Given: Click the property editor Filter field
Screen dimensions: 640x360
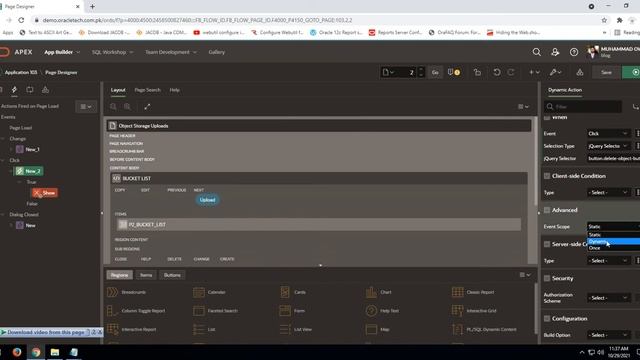Looking at the screenshot, I should coord(583,107).
